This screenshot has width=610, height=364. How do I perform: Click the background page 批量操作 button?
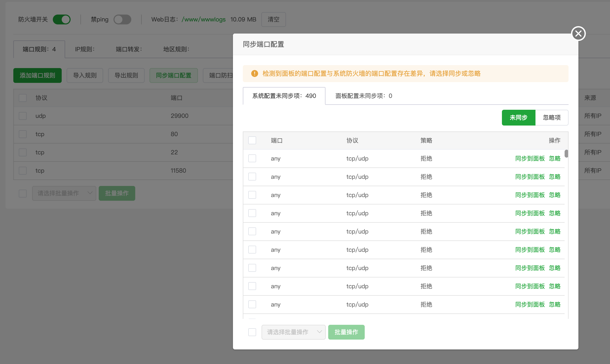click(x=117, y=193)
